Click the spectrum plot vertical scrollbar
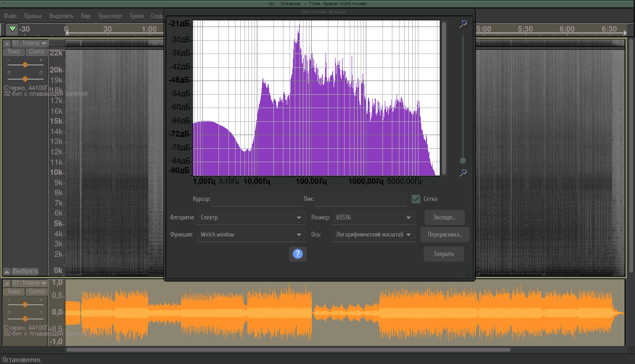 click(444, 98)
